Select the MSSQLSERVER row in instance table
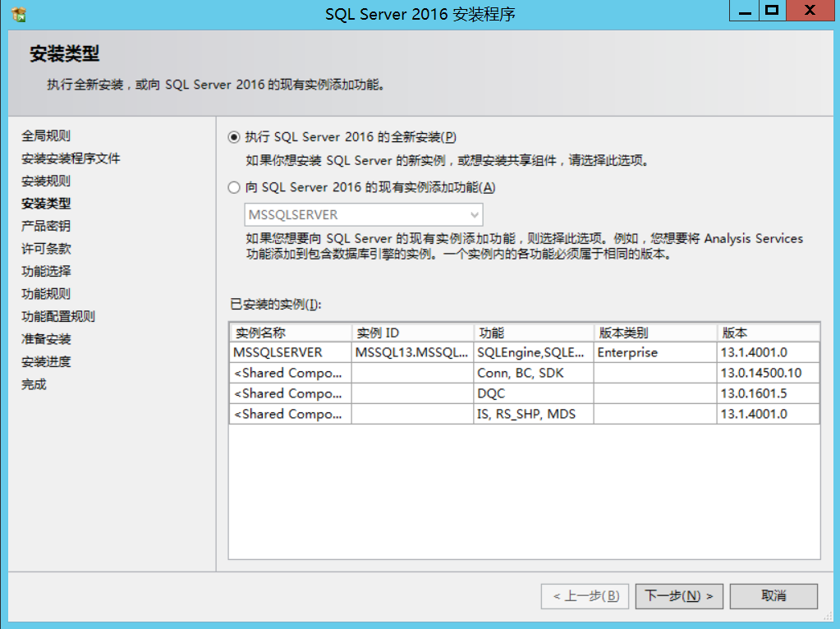Viewport: 840px width, 629px height. [x=525, y=352]
